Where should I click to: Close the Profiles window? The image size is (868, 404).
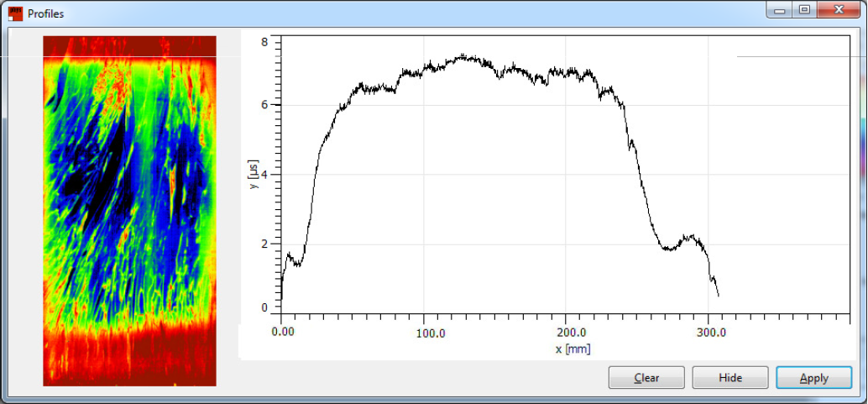[836, 10]
